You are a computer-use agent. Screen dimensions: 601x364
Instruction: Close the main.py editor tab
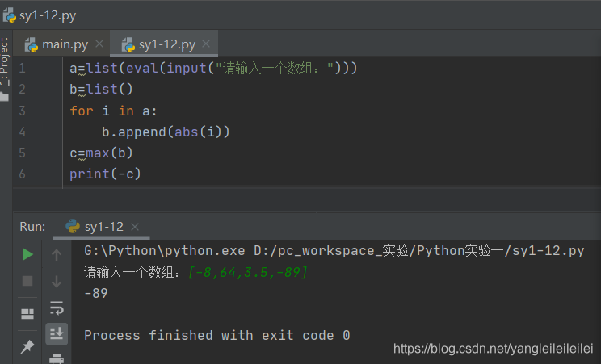(x=99, y=44)
